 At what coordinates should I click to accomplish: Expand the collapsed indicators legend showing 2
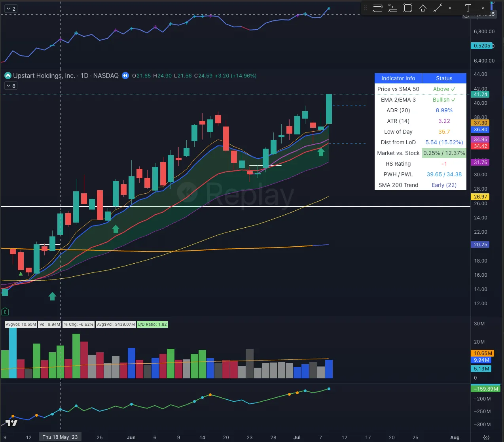(x=11, y=9)
